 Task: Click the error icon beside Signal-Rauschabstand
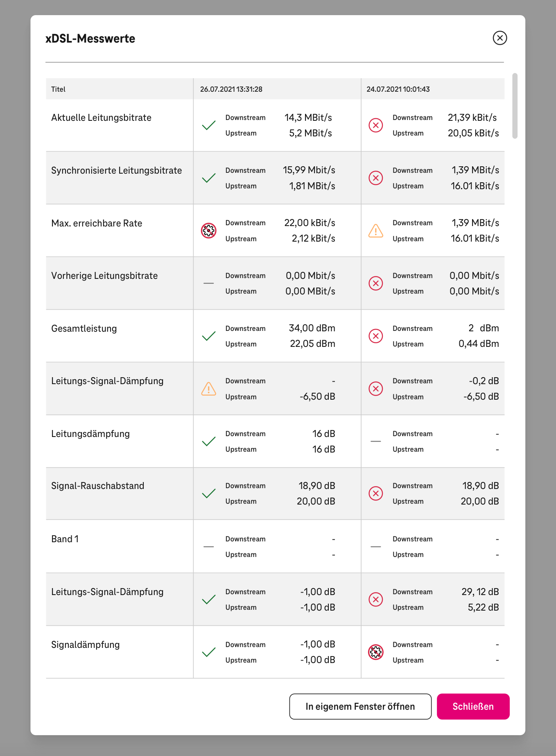(375, 494)
